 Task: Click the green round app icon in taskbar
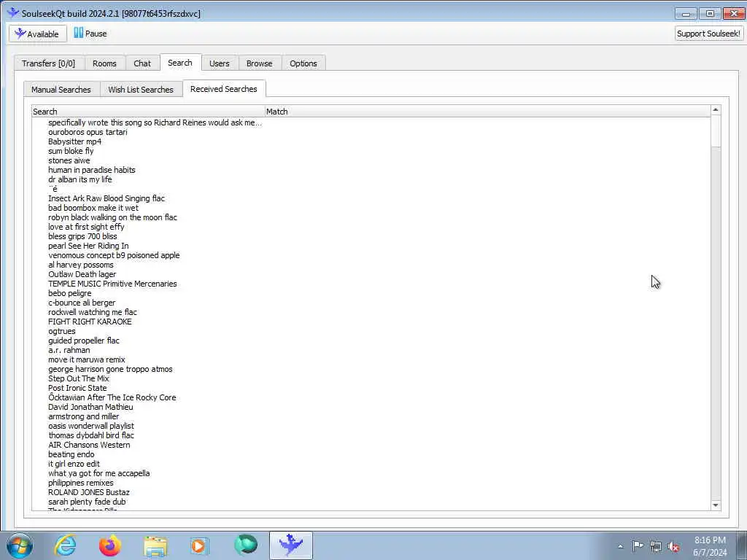(245, 545)
